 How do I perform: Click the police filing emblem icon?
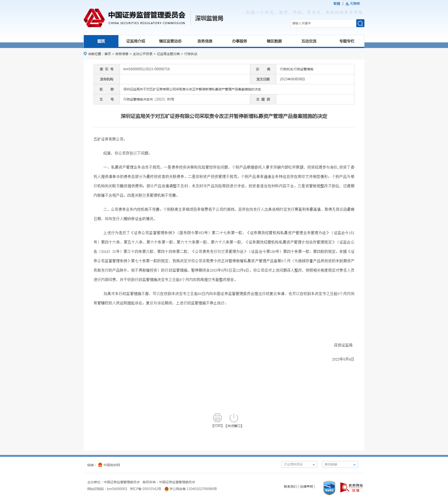[x=166, y=489]
